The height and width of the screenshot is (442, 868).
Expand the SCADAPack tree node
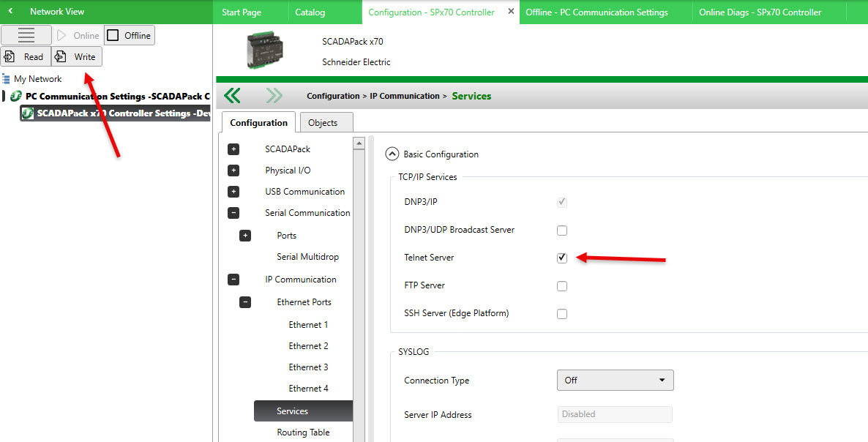pyautogui.click(x=233, y=149)
